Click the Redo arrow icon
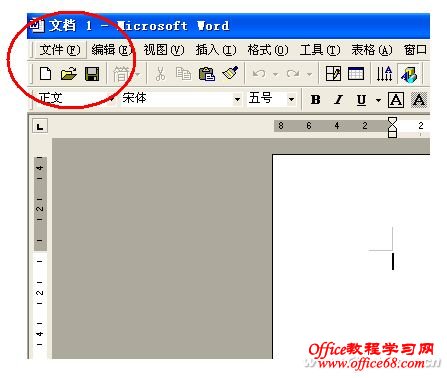This screenshot has height=378, width=447. click(x=293, y=74)
